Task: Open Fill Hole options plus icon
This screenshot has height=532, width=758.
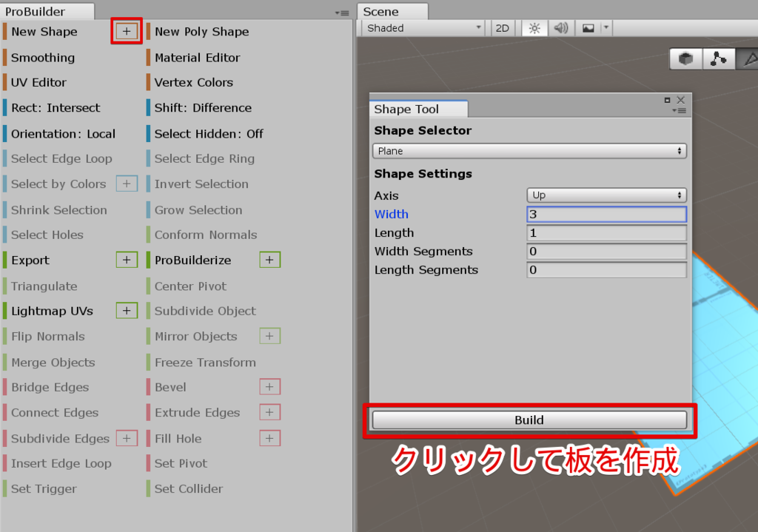Action: click(269, 438)
